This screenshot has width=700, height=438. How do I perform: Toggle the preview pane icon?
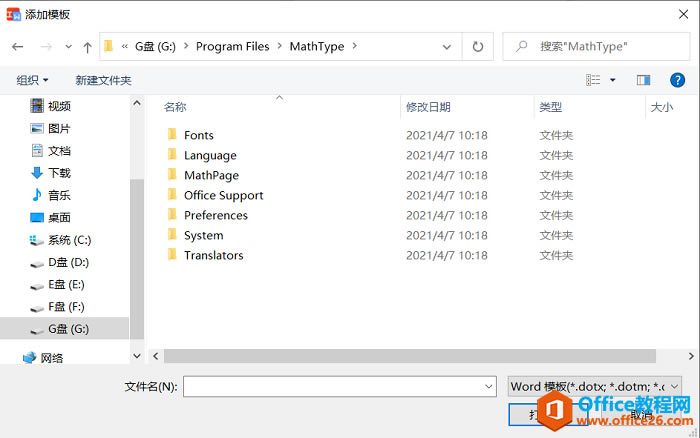643,80
